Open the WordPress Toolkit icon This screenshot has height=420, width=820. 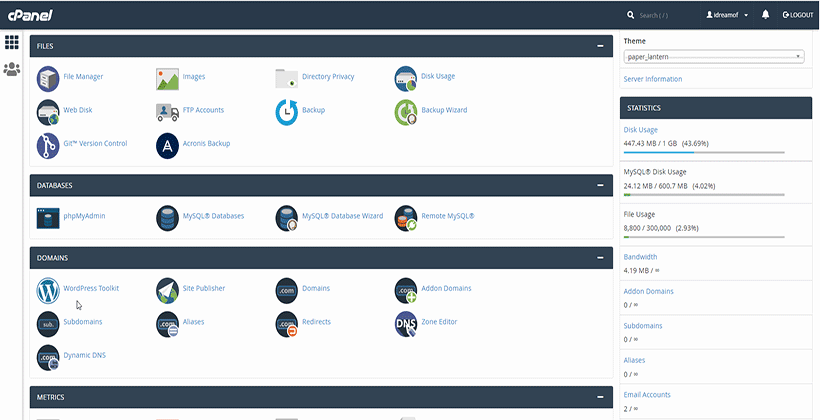point(48,291)
